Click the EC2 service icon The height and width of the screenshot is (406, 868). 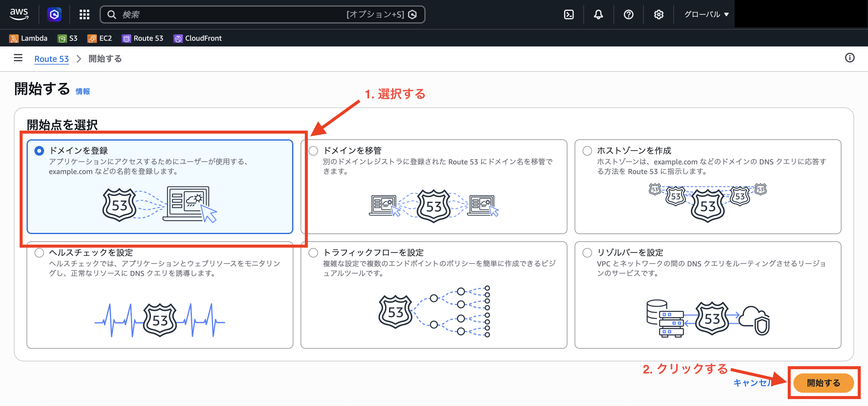click(x=92, y=39)
